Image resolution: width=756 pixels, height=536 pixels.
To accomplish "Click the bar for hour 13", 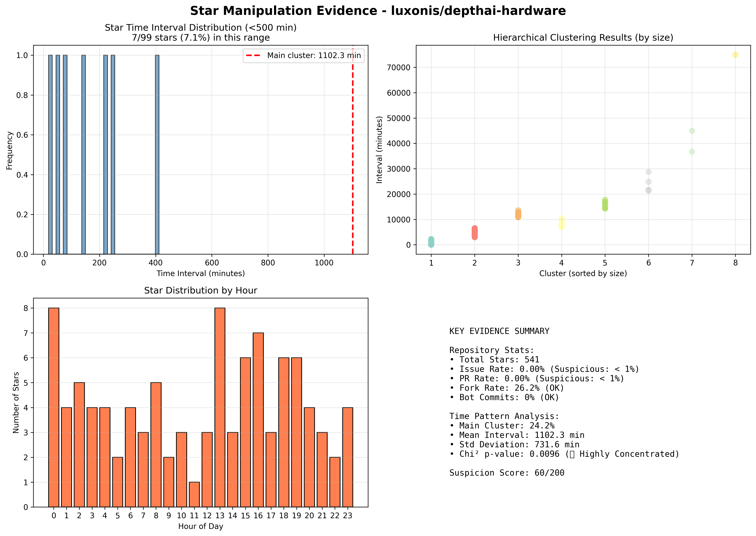I will (x=220, y=407).
